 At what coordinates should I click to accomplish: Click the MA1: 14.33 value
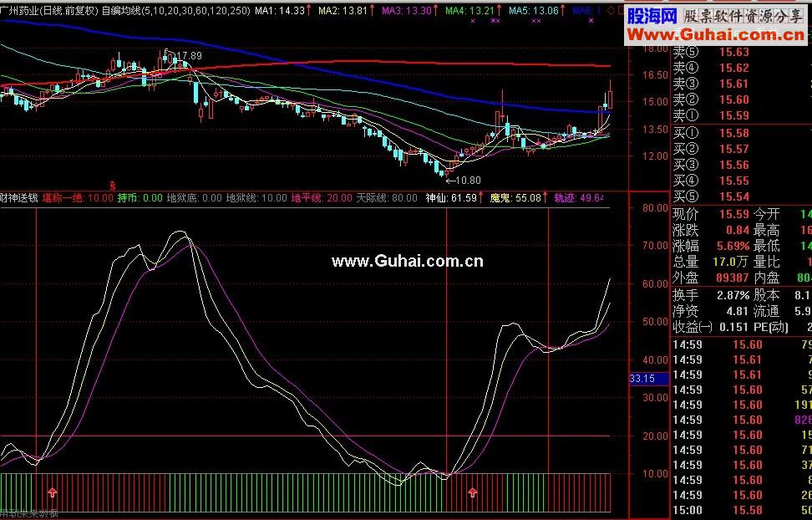pos(280,10)
